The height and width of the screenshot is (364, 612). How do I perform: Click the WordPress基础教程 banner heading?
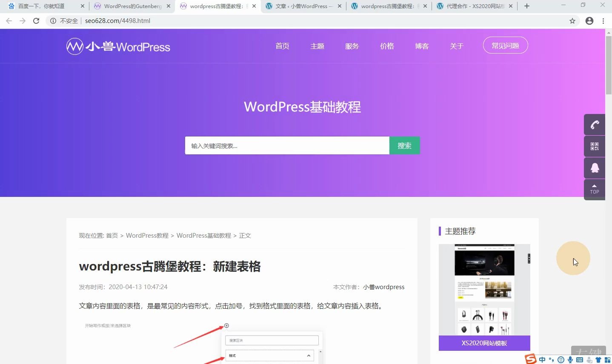303,107
